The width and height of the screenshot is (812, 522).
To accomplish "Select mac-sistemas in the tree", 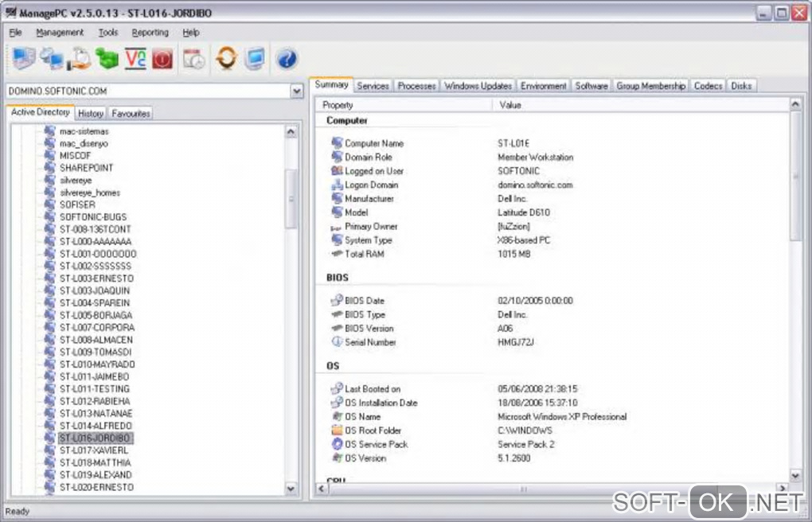I will (x=84, y=131).
